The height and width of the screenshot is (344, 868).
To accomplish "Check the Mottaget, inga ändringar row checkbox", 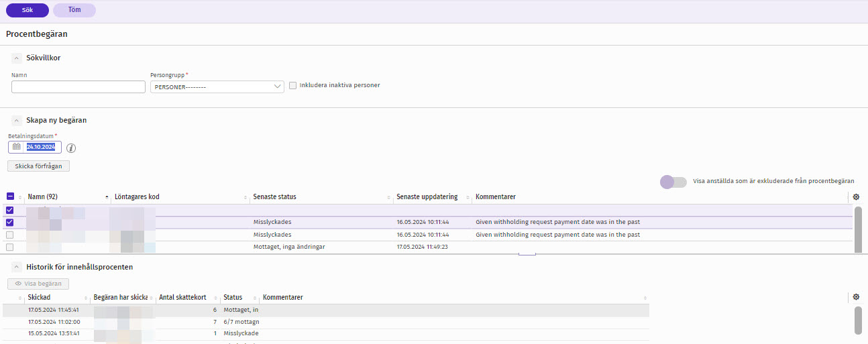I will (10, 247).
